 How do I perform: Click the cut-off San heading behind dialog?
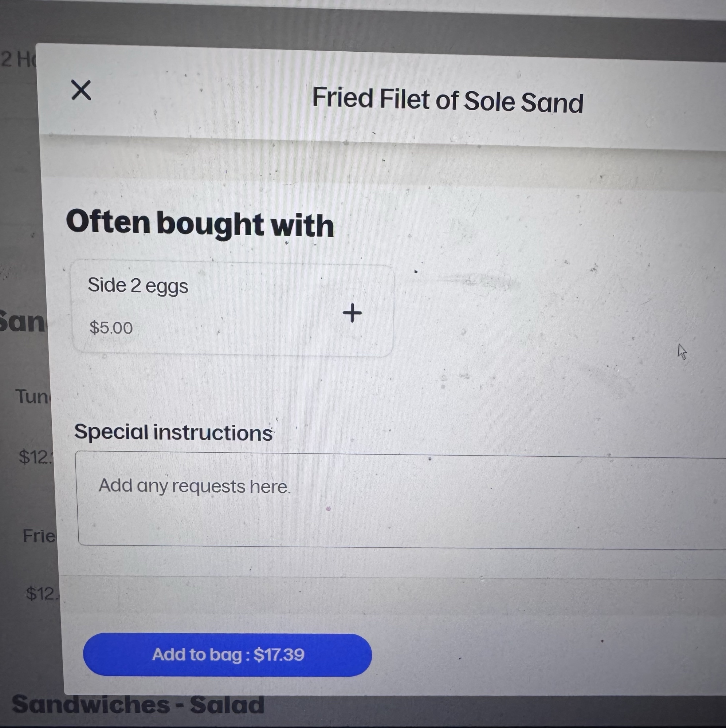(21, 322)
